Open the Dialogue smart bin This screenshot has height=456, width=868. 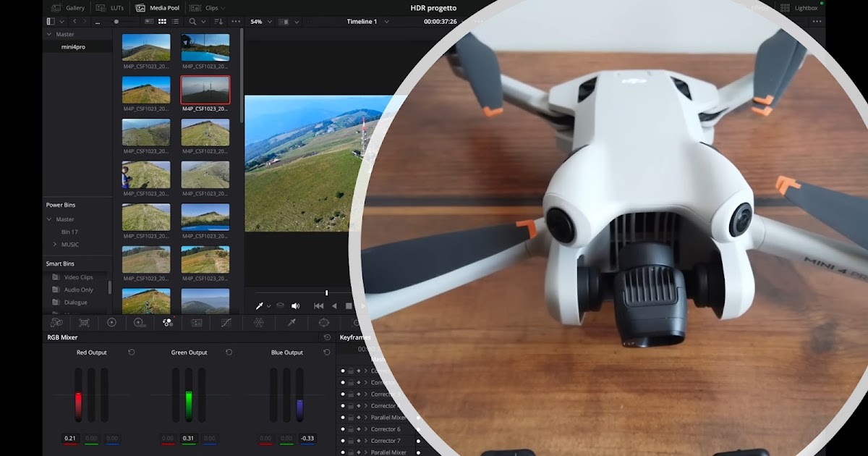(x=75, y=302)
